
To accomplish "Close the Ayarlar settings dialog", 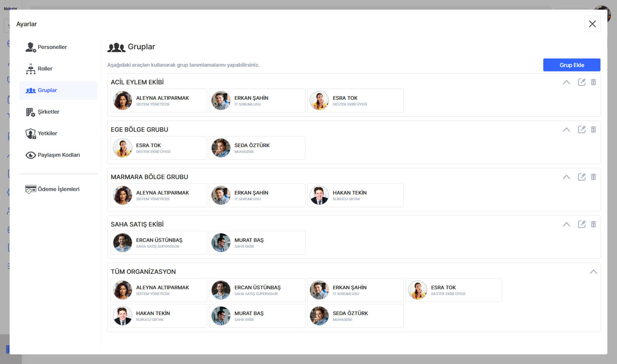I will tap(592, 24).
